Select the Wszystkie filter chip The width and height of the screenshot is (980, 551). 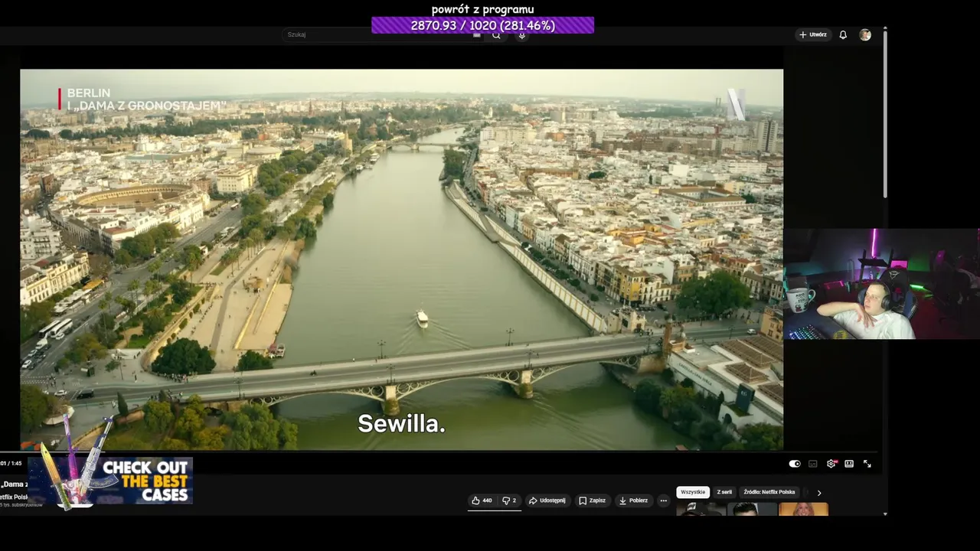pyautogui.click(x=693, y=492)
